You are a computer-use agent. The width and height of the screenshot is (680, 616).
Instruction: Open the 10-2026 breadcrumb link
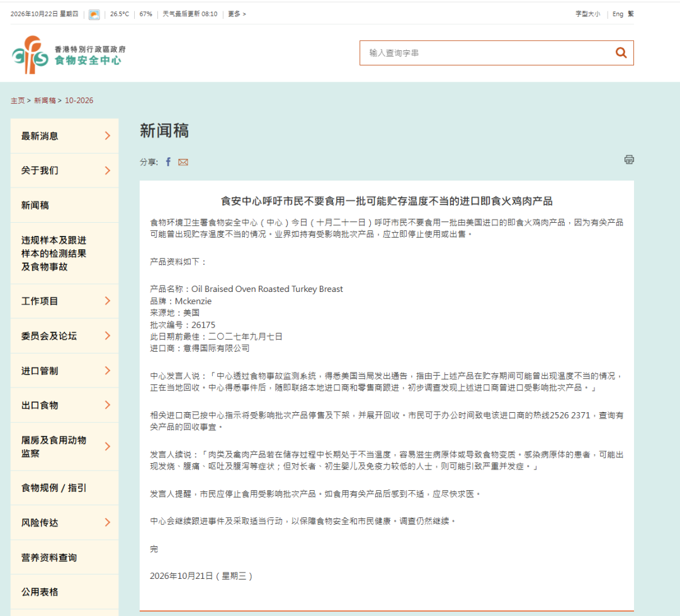[x=79, y=101]
